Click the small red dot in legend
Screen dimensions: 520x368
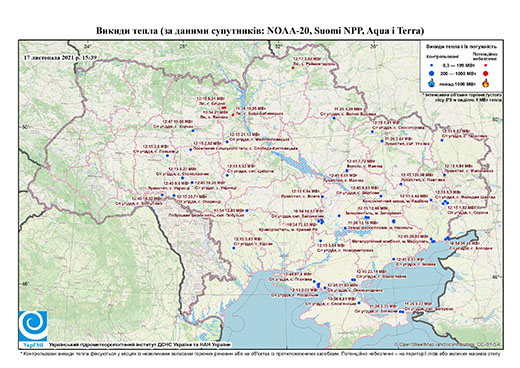(x=486, y=66)
